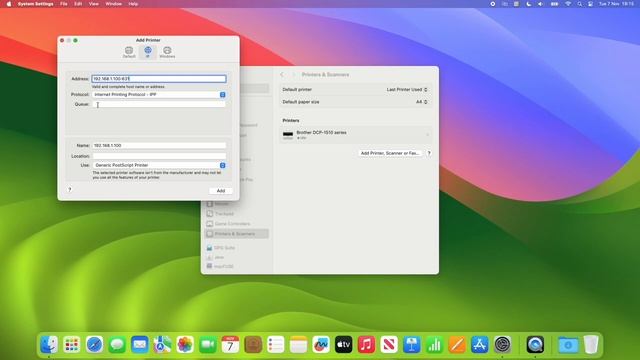Open News from the Dock

click(x=389, y=344)
